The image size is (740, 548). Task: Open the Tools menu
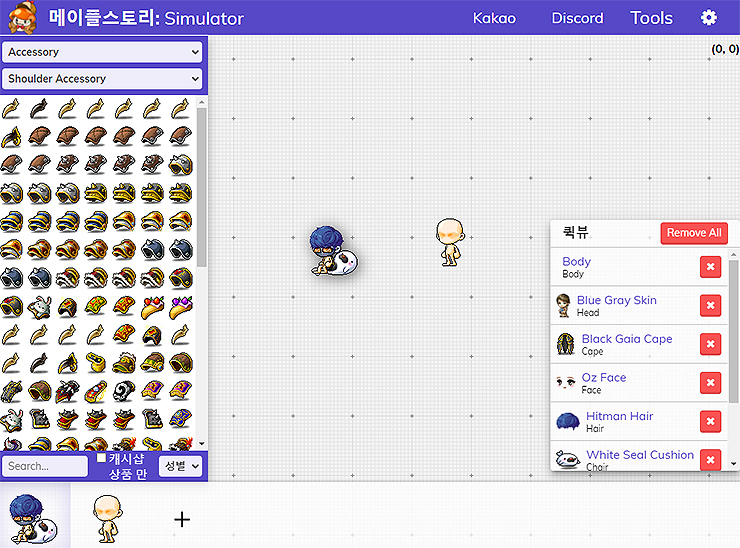click(651, 18)
